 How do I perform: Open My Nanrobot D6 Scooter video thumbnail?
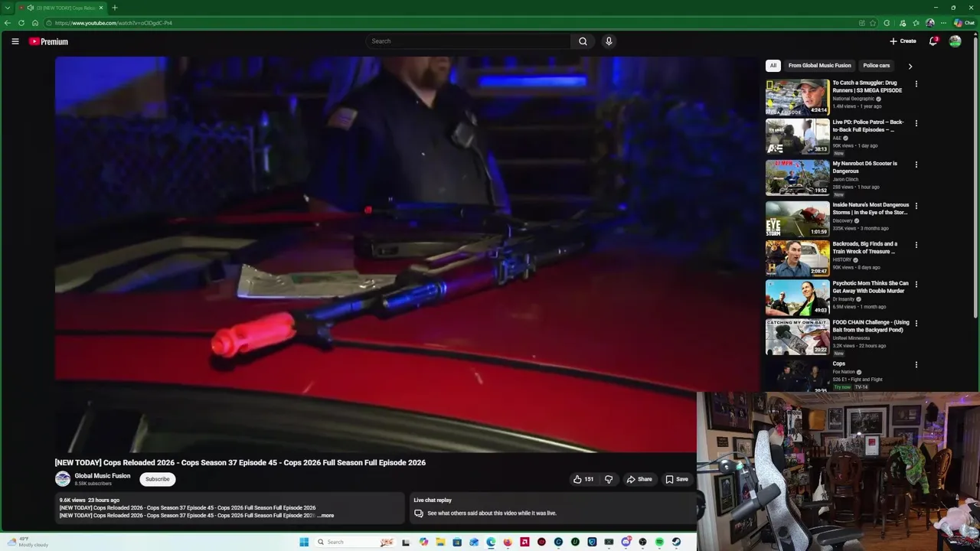[x=797, y=178]
